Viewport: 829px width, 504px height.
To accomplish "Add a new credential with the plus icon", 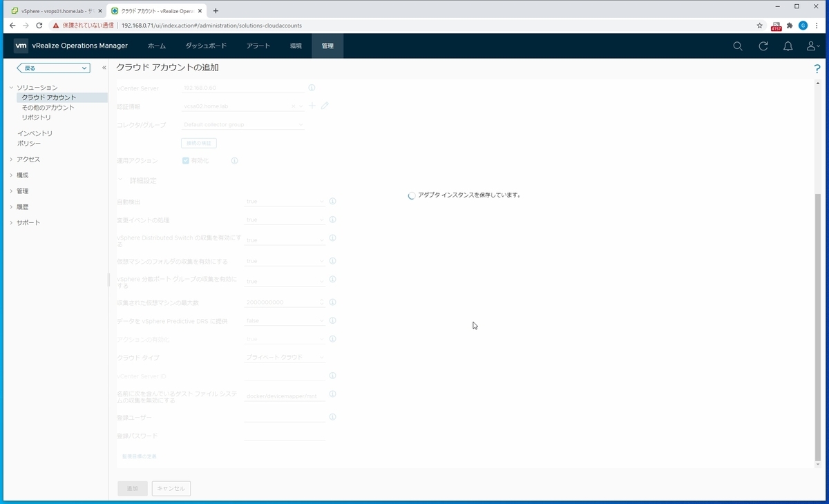I will pyautogui.click(x=312, y=106).
